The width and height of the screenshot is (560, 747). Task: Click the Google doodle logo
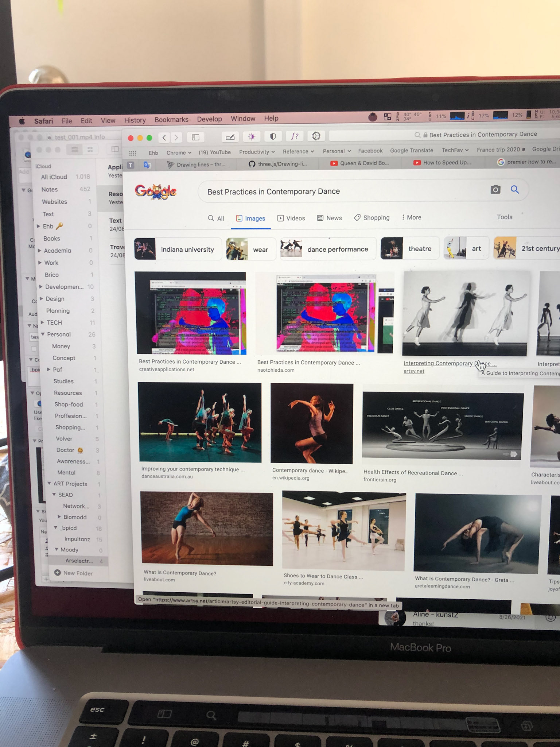(156, 191)
